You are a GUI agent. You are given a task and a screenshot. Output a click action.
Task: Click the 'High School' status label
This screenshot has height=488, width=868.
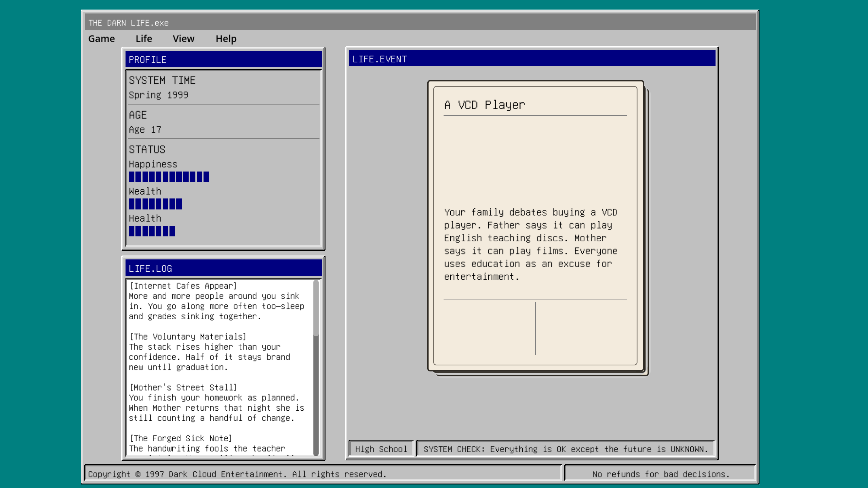[x=381, y=449]
